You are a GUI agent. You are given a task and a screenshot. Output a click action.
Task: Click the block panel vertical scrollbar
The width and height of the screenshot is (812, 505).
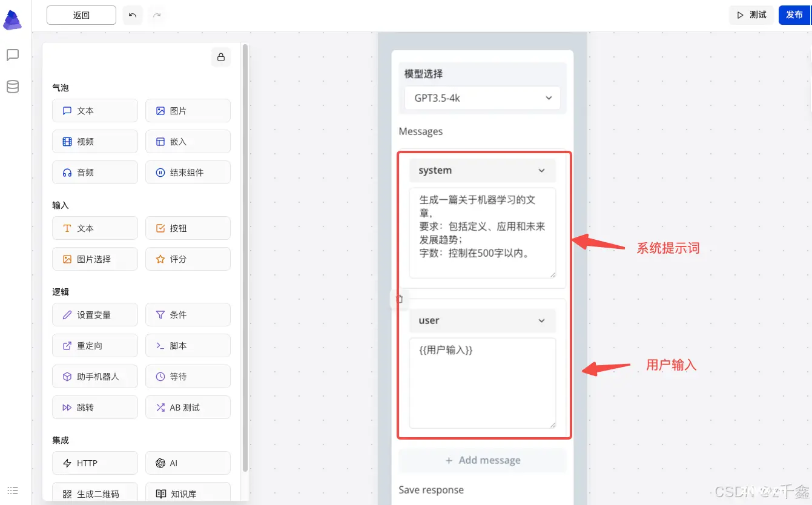click(x=245, y=257)
